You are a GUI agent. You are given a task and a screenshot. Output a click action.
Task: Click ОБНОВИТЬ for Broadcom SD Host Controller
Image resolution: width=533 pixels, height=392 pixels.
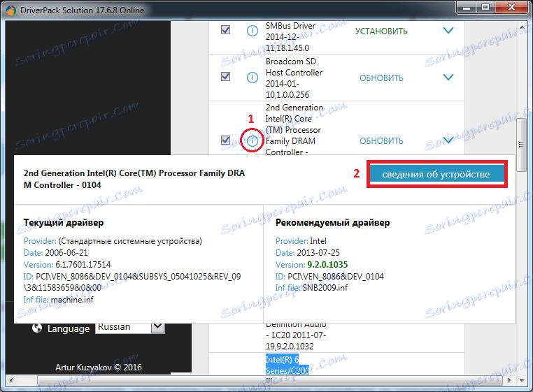tap(381, 78)
